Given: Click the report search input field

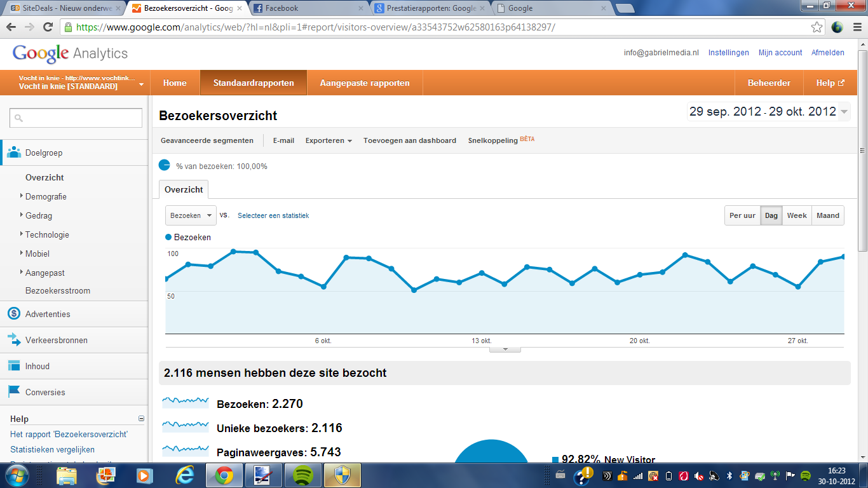Looking at the screenshot, I should [76, 118].
